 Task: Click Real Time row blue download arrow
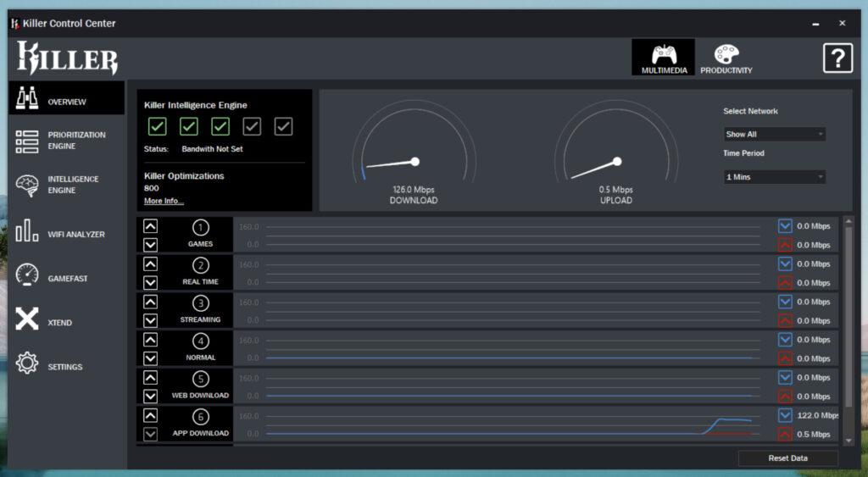[784, 263]
